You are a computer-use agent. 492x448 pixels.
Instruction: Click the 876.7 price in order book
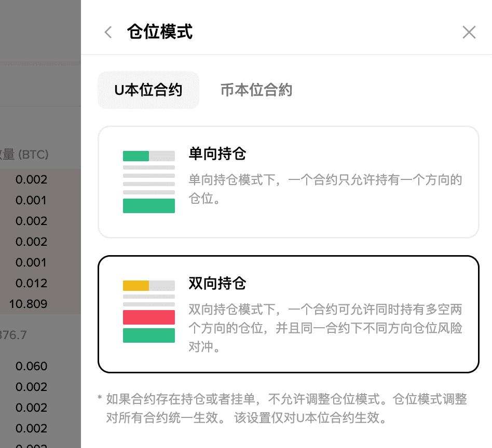[14, 335]
